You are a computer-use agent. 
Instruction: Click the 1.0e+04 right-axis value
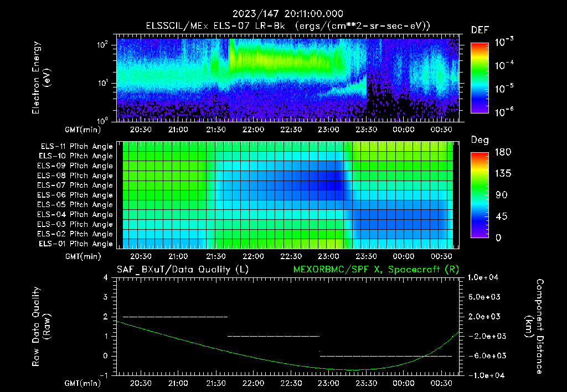coord(483,277)
